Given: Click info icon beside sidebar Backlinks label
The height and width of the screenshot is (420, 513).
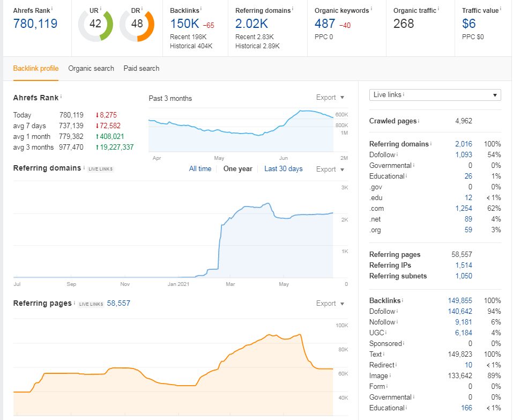Looking at the screenshot, I should (x=403, y=300).
